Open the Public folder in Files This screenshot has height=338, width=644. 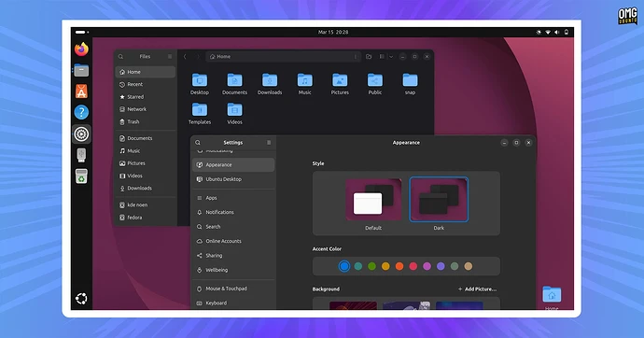[375, 84]
